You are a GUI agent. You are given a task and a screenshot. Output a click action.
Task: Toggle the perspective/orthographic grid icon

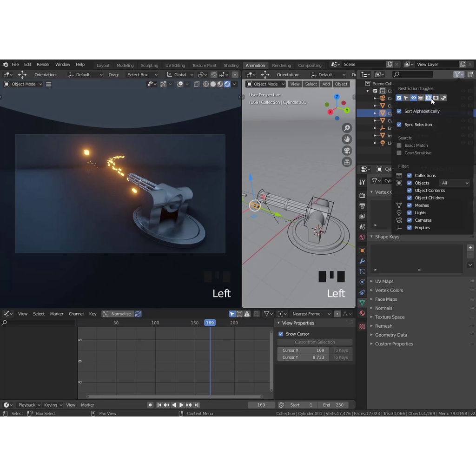point(347,162)
